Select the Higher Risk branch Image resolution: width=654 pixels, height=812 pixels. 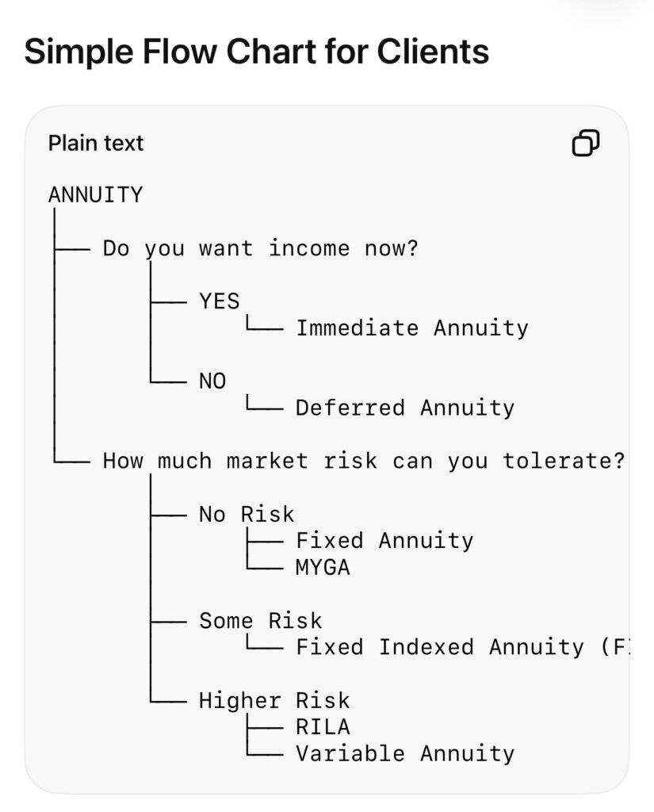pyautogui.click(x=274, y=701)
